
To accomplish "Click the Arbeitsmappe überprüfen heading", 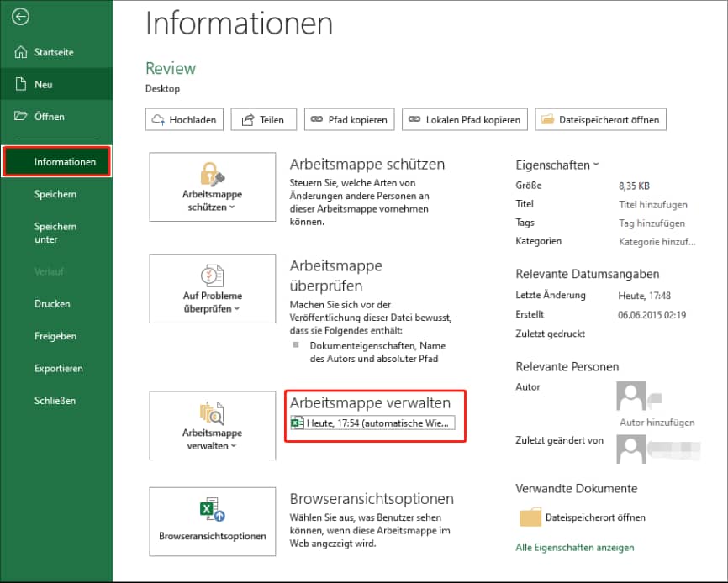I will coord(336,276).
